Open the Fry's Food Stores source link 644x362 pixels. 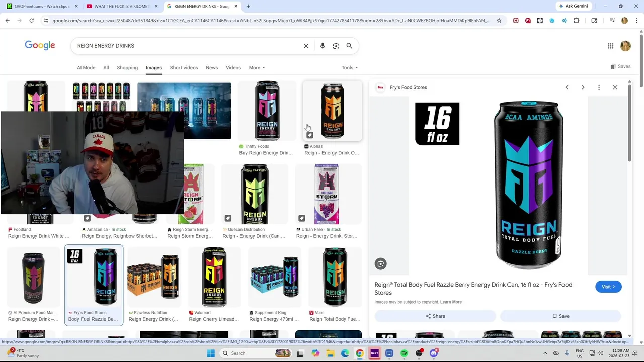(408, 87)
